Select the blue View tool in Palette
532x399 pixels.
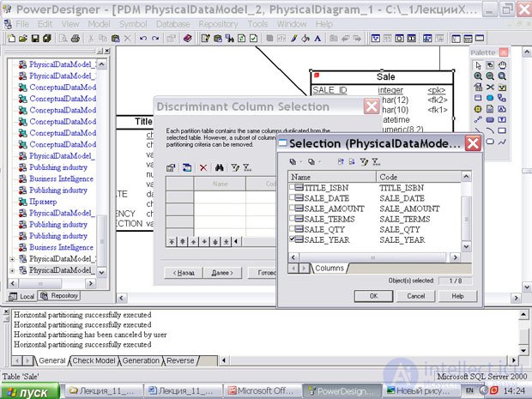coord(490,98)
